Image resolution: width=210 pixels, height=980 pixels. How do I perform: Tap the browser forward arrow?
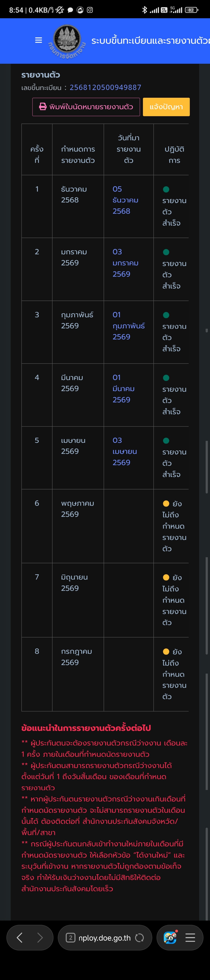pyautogui.click(x=40, y=938)
